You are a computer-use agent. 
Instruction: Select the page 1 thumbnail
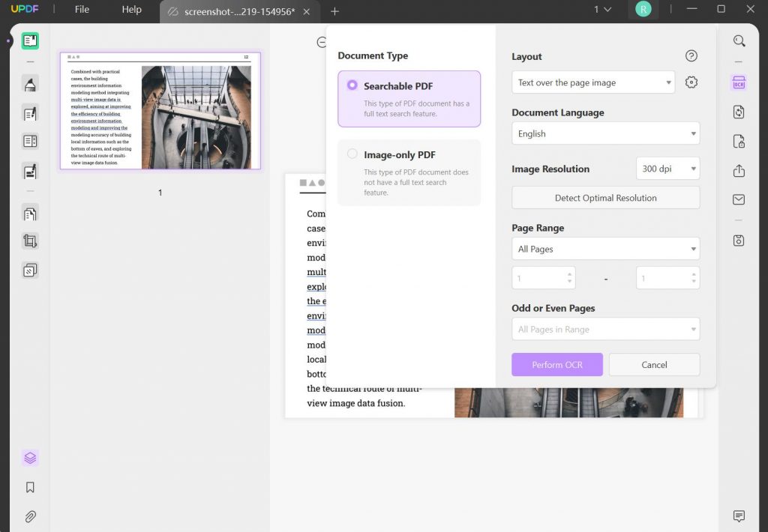(x=160, y=111)
